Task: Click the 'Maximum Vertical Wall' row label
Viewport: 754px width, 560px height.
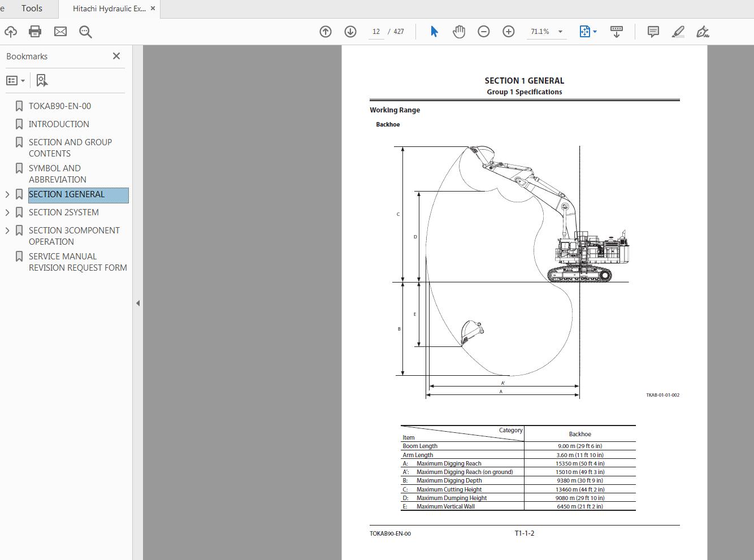Action: point(445,507)
